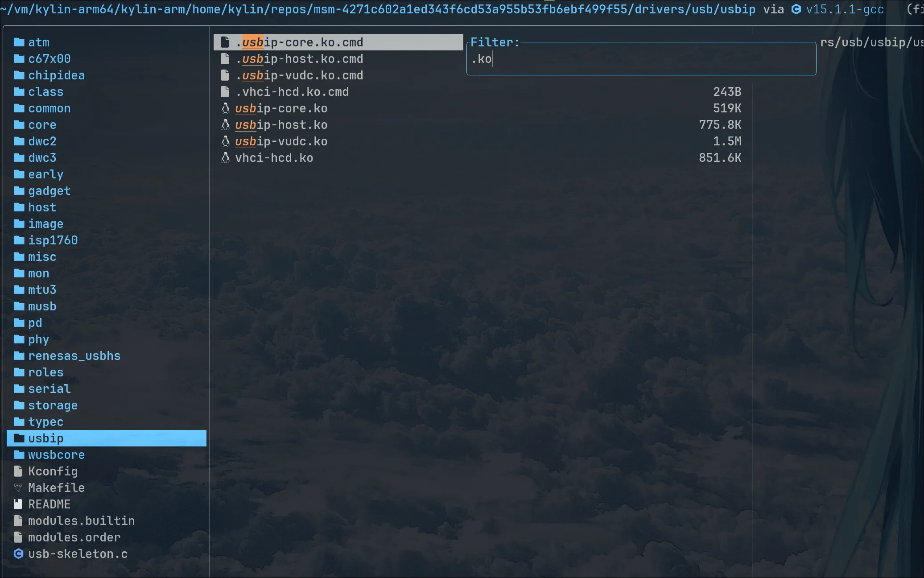This screenshot has width=924, height=578.
Task: Click the Linux penguin icon for vhci-hcd.ko
Action: click(226, 158)
